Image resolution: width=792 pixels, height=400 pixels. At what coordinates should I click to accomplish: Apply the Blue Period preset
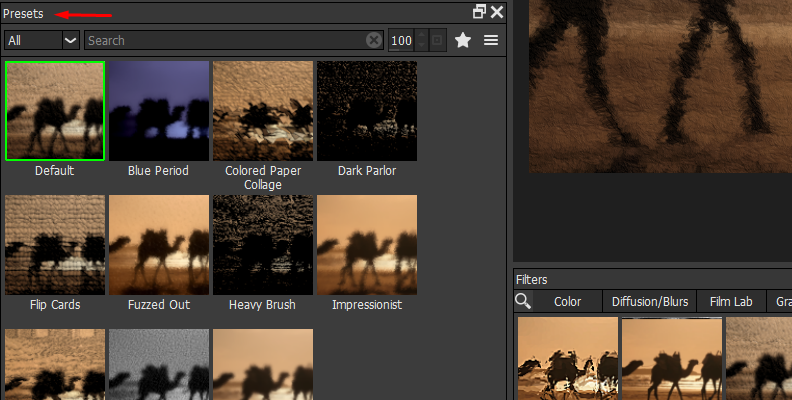click(159, 111)
